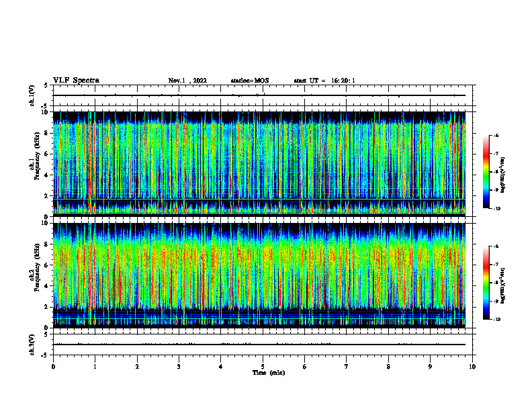Click time axis tick label "4"
Viewport: 532px width, 411px height.
(221, 367)
